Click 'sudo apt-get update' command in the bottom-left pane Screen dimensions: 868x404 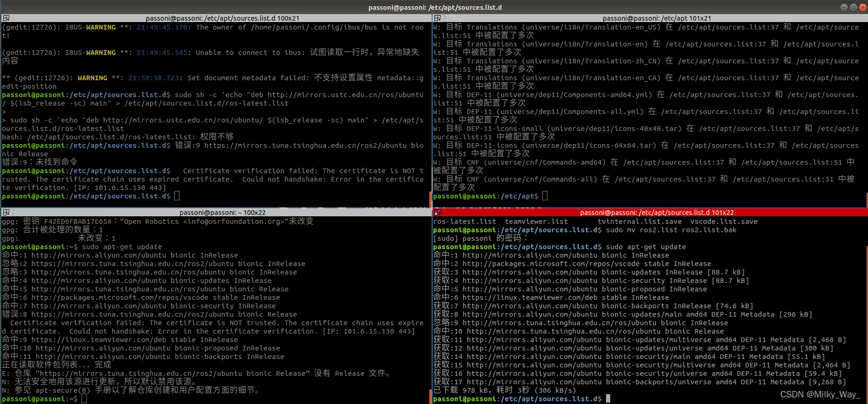pos(122,247)
